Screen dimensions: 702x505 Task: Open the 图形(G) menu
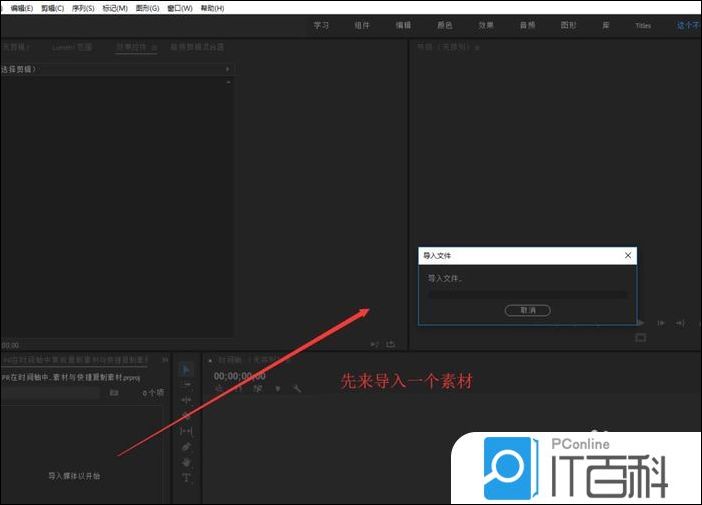(147, 8)
